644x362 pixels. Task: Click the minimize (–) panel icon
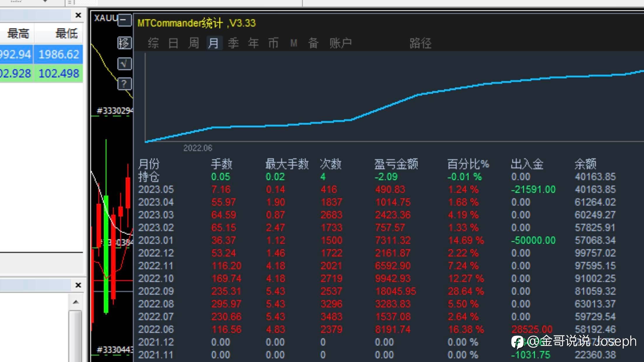[x=125, y=20]
